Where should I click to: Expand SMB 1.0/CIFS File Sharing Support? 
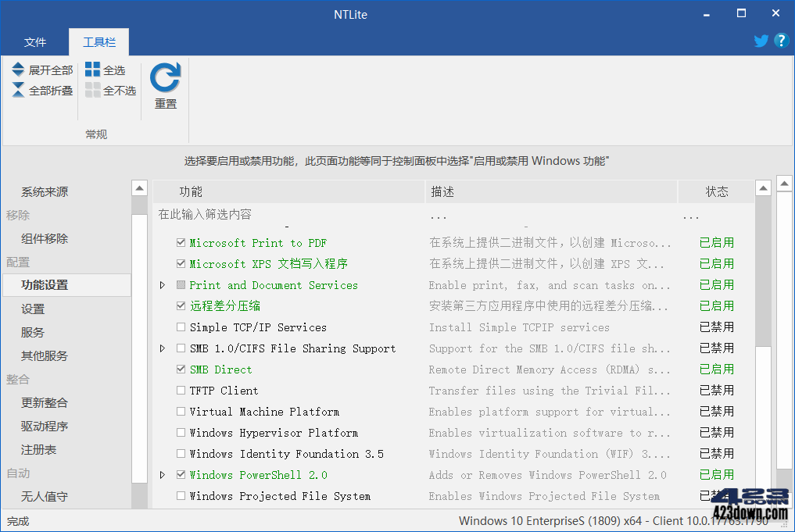click(163, 348)
